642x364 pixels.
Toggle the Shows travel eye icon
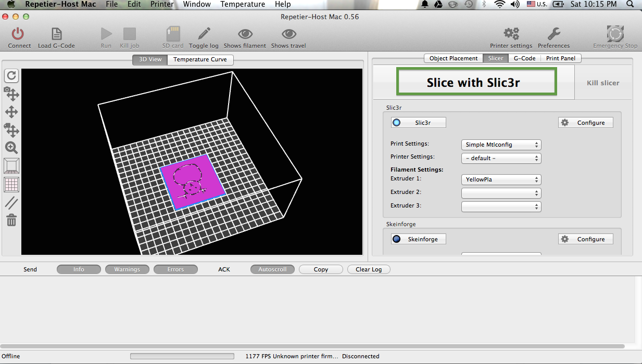pyautogui.click(x=289, y=34)
